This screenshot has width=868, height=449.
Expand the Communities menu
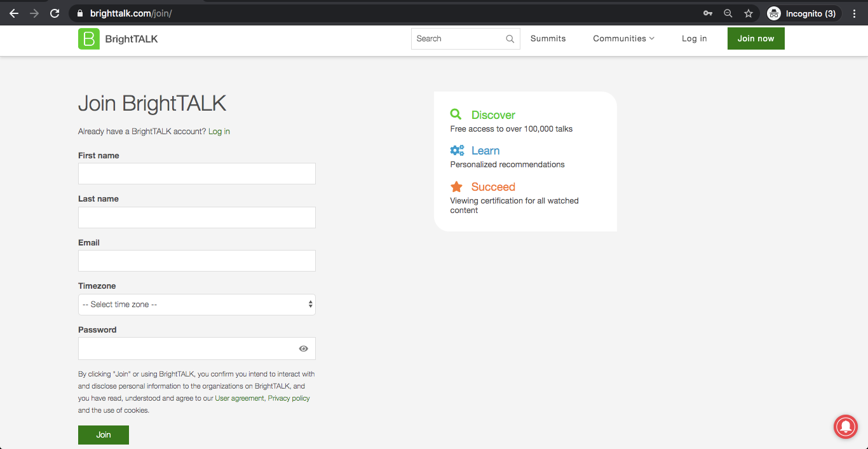coord(623,39)
